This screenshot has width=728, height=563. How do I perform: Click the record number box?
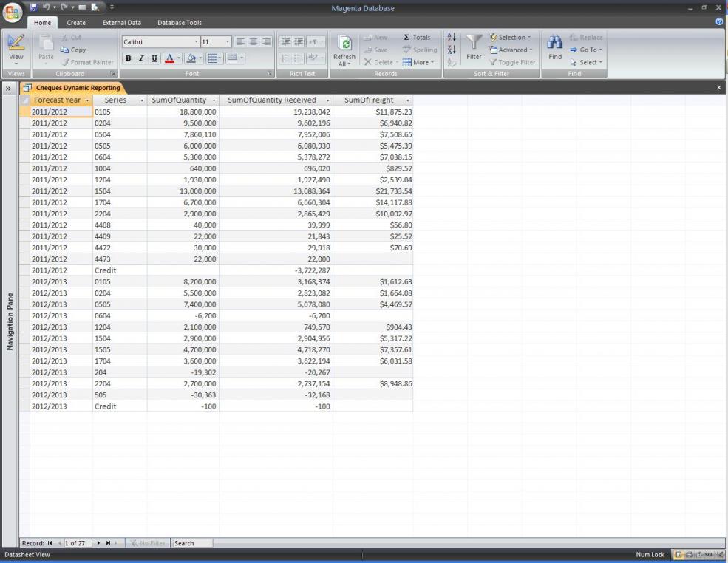click(78, 543)
